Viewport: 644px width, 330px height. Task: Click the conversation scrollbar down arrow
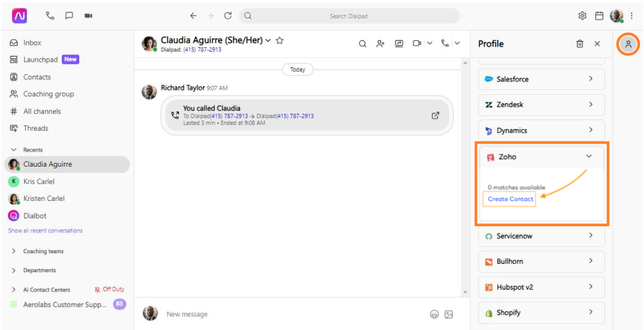[465, 292]
